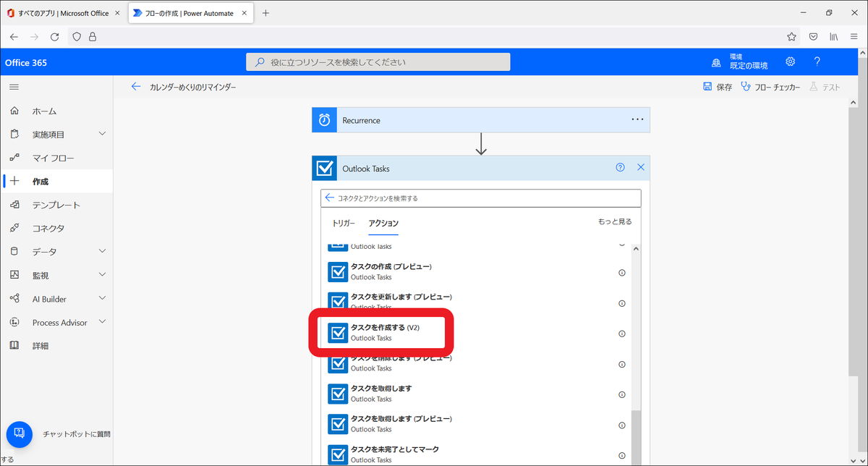Open a new browser tab
Screen dimensions: 868x466
point(265,13)
